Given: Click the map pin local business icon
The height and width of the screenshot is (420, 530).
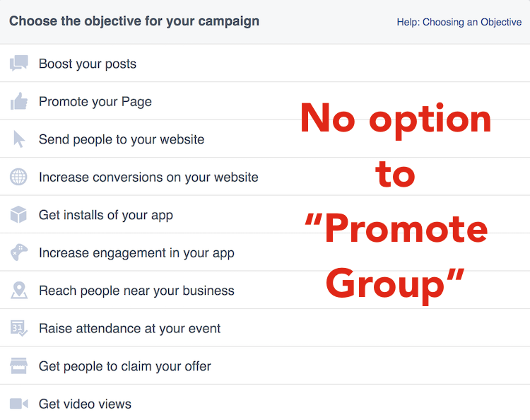Looking at the screenshot, I should 18,291.
